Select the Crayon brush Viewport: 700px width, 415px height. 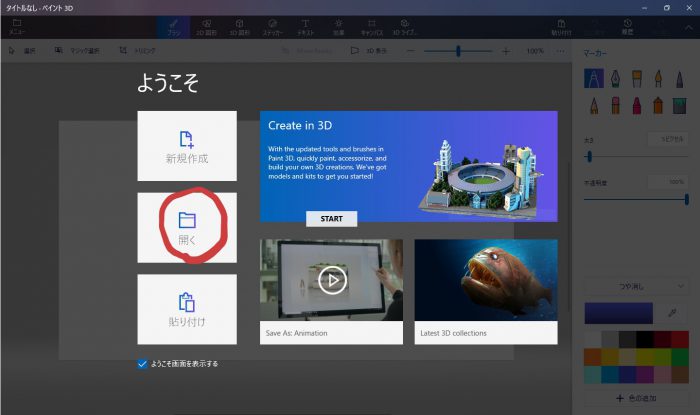coord(637,106)
